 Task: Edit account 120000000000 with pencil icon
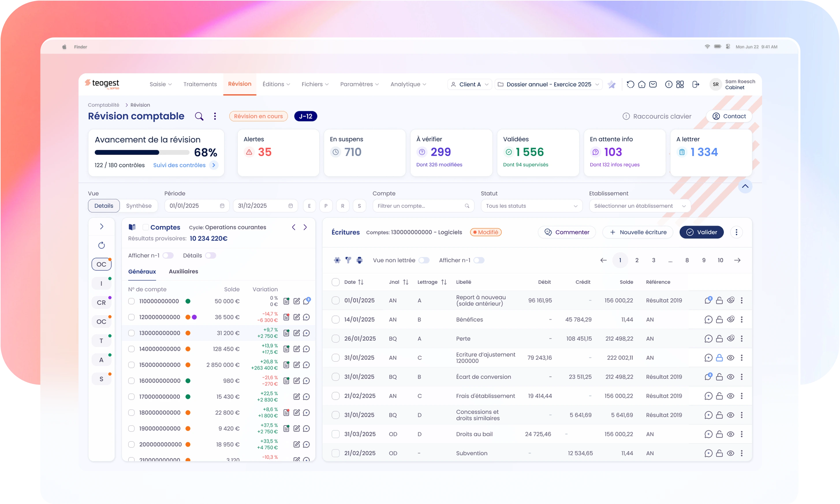coord(296,317)
